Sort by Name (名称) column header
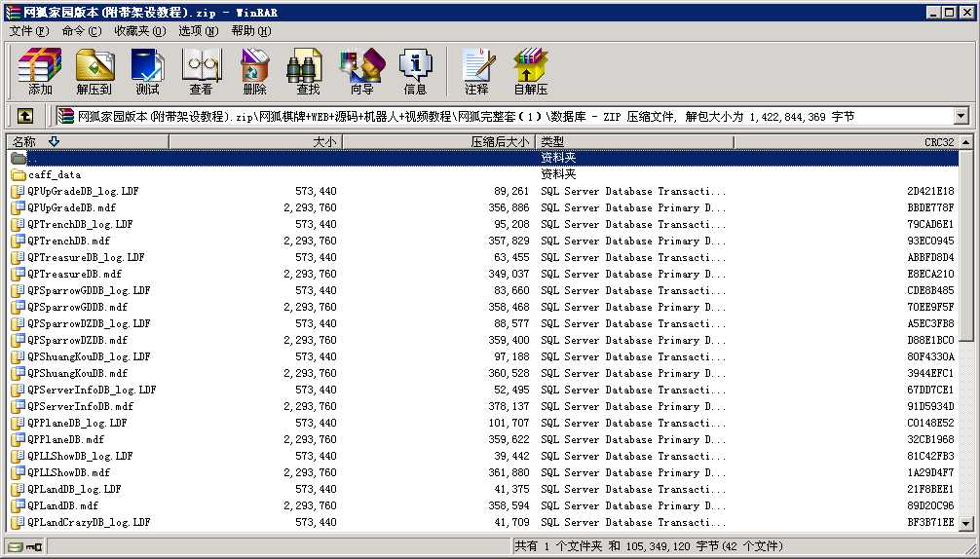 pyautogui.click(x=88, y=142)
